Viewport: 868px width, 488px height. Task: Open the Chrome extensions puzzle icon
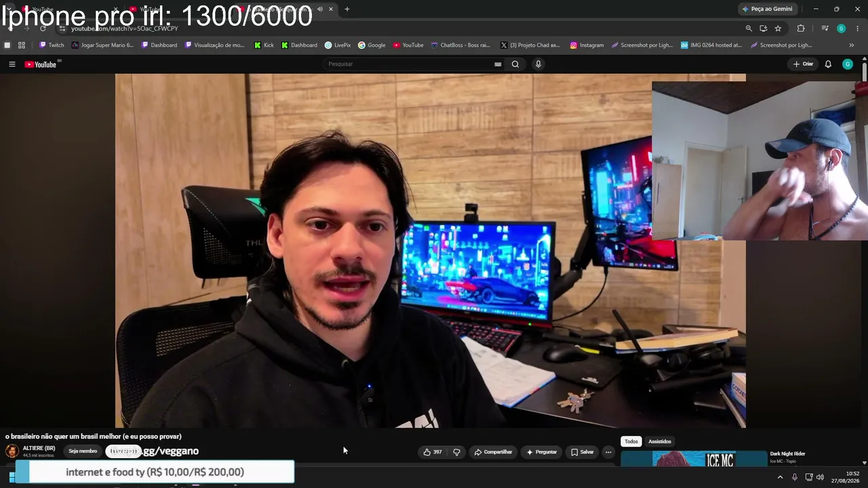(801, 28)
